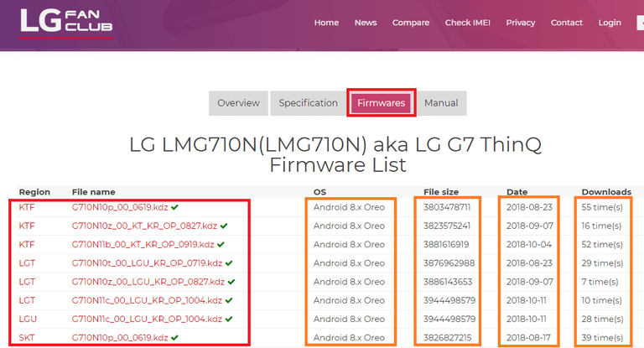This screenshot has height=348, width=644.
Task: Select file size 3803478711
Action: click(447, 207)
